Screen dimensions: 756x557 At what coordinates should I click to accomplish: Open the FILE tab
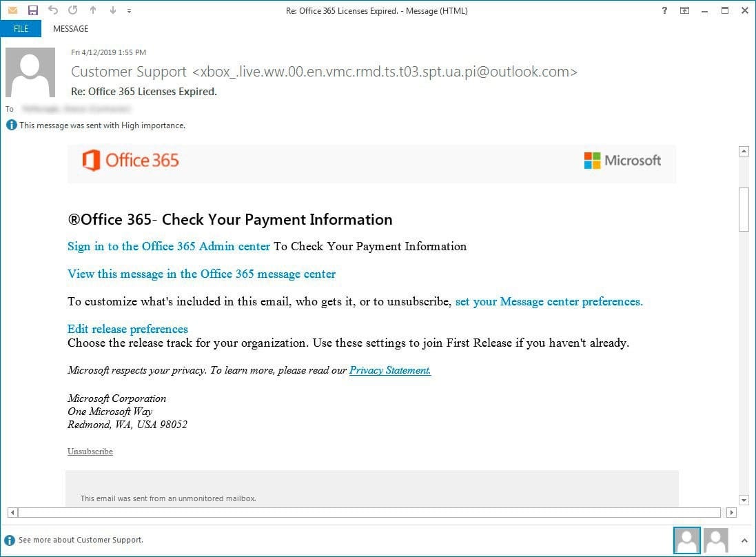21,29
